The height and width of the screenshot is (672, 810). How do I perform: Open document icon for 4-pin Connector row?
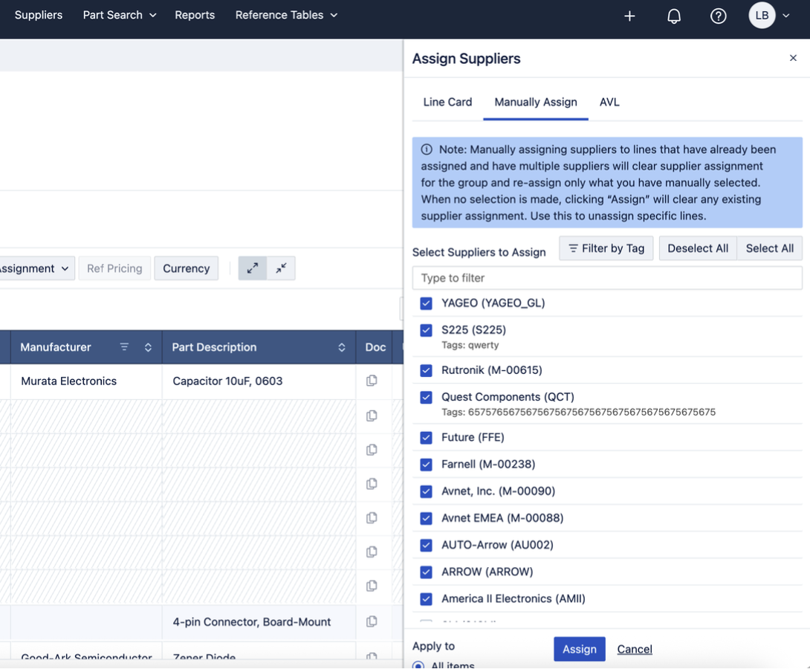372,622
